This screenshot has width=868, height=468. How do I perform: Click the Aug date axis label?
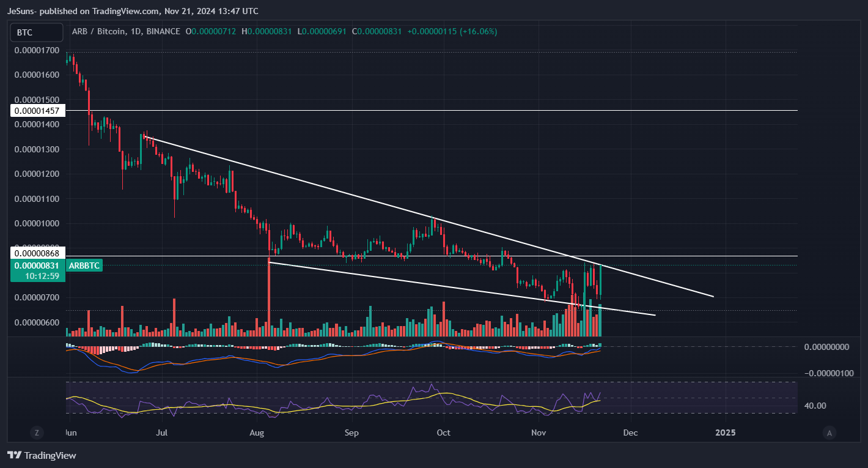(257, 433)
